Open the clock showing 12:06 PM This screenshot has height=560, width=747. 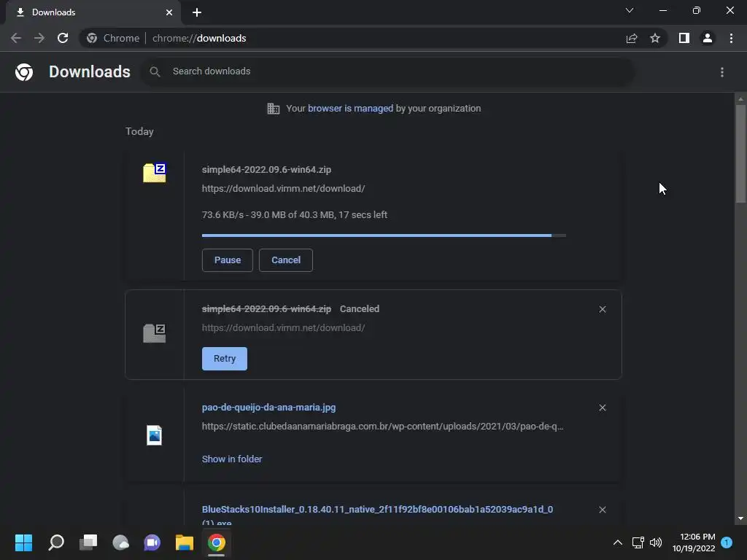click(694, 542)
